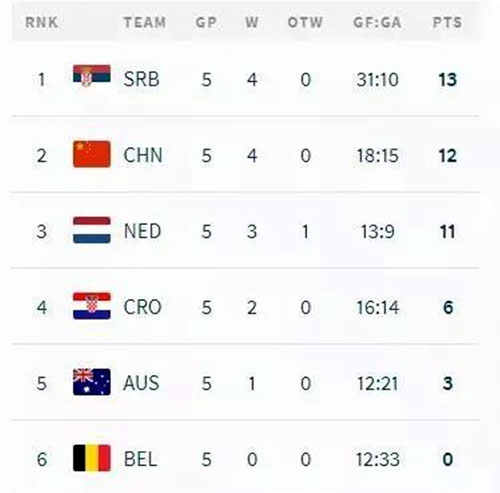Open the BEL team name
Viewport: 500px width, 493px height.
coord(140,459)
